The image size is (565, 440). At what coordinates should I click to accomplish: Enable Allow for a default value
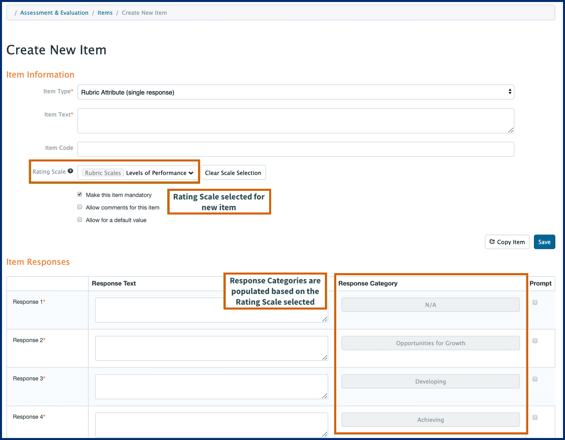pyautogui.click(x=80, y=219)
